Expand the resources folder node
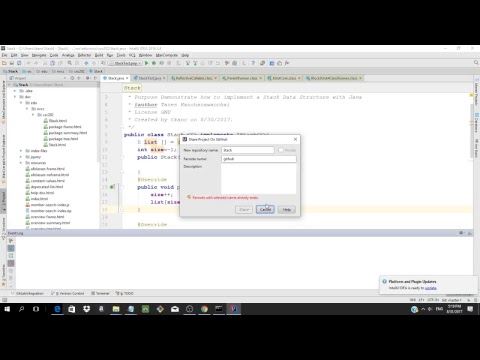 [x=21, y=163]
